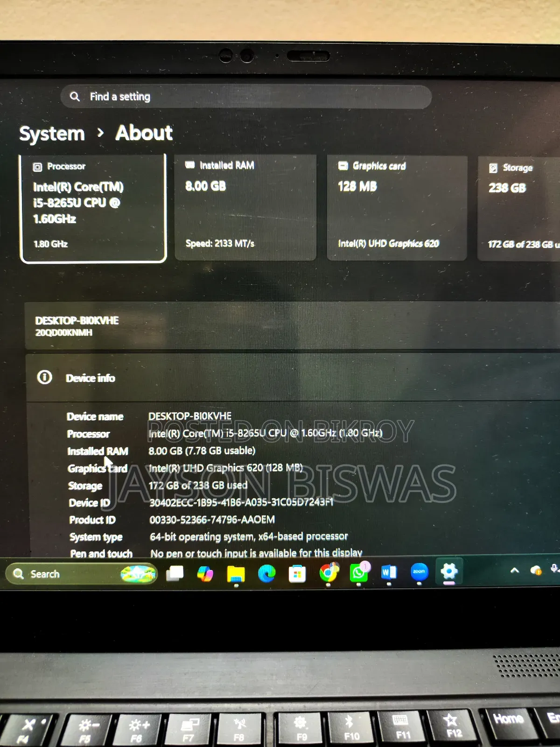Image resolution: width=560 pixels, height=747 pixels.
Task: Open Microsoft Store from taskbar
Action: [297, 574]
